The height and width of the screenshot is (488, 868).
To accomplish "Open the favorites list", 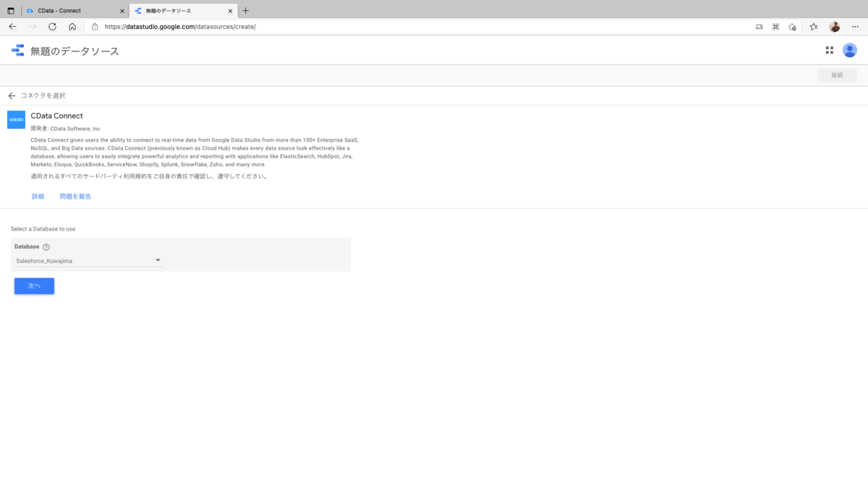I will pos(814,27).
